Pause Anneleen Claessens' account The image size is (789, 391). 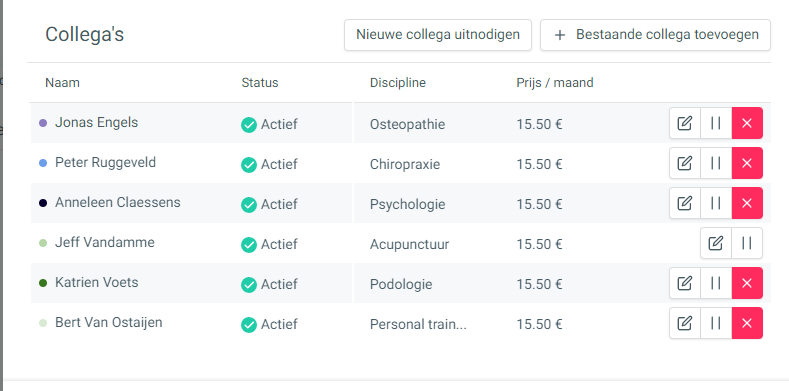[x=716, y=203]
